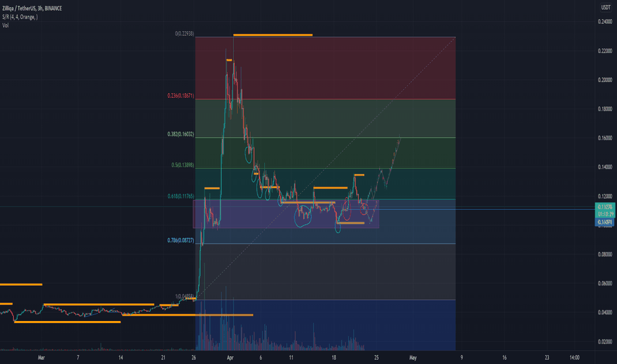Select the 0.382(0.16032) Fibonacci level label
The image size is (617, 364).
click(x=181, y=134)
